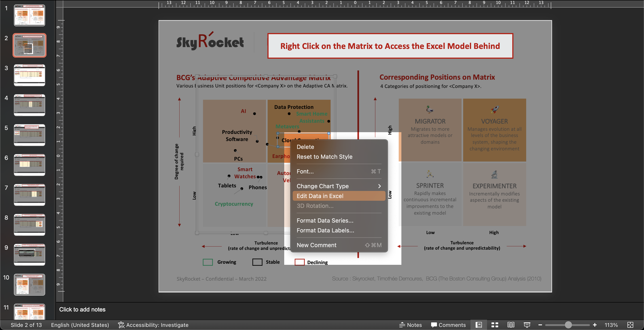
Task: Adjust the zoom slider handle
Action: coord(568,325)
